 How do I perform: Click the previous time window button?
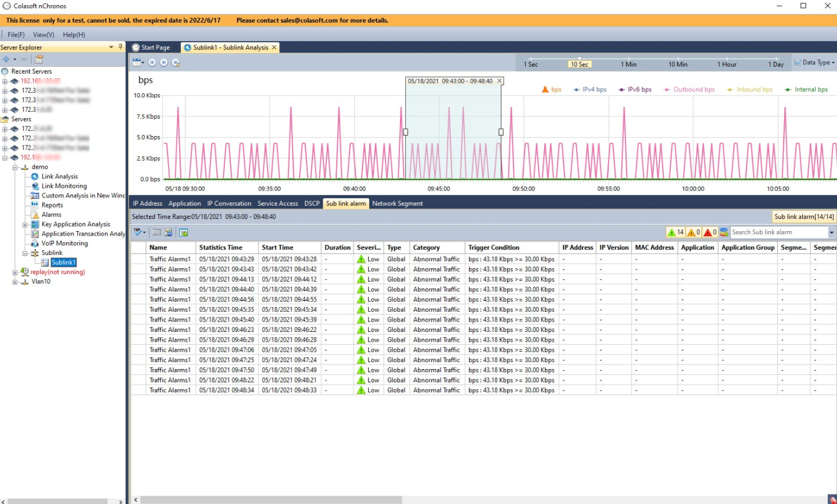[x=152, y=63]
